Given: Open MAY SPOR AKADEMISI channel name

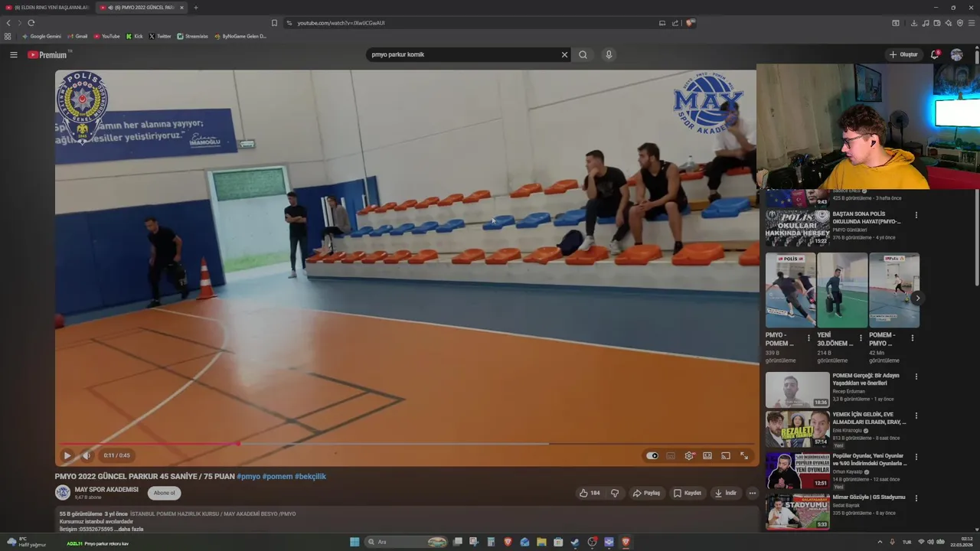Looking at the screenshot, I should pyautogui.click(x=106, y=489).
